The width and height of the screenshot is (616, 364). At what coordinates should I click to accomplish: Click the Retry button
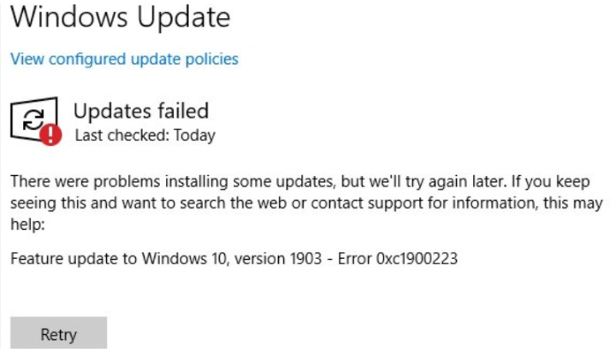58,334
